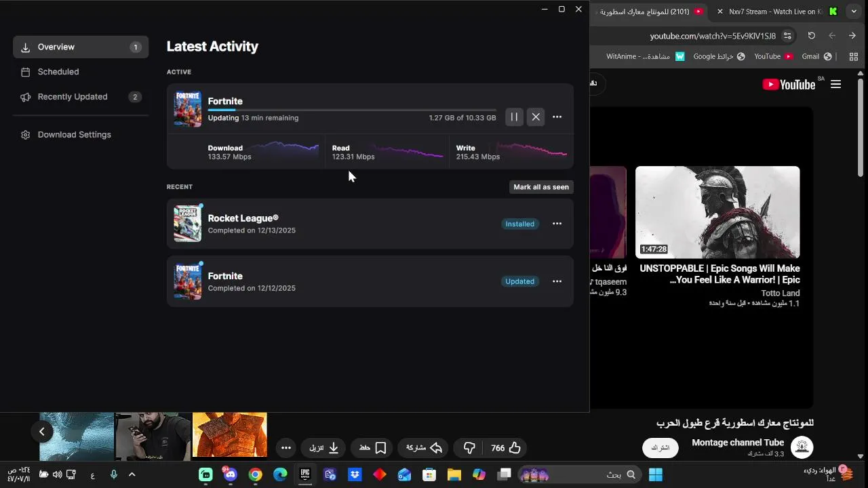868x488 pixels.
Task: Open Google Chrome from the taskbar
Action: [x=255, y=475]
